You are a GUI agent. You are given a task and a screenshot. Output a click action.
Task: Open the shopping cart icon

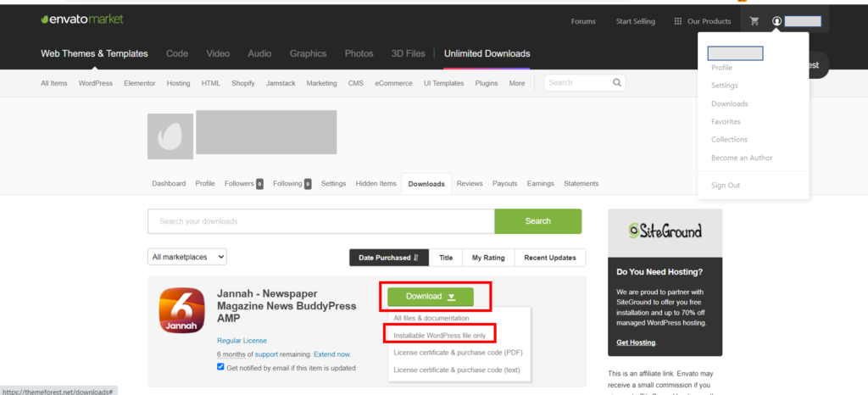754,21
